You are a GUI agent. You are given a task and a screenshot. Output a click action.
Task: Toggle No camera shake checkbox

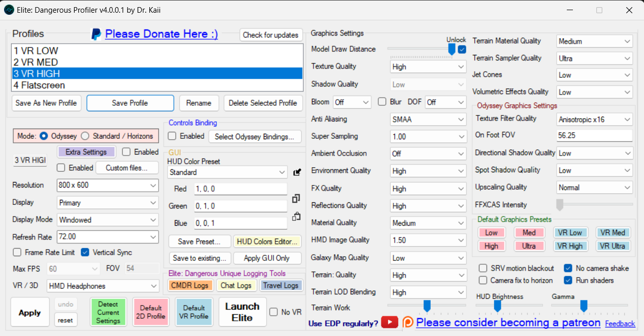click(568, 268)
